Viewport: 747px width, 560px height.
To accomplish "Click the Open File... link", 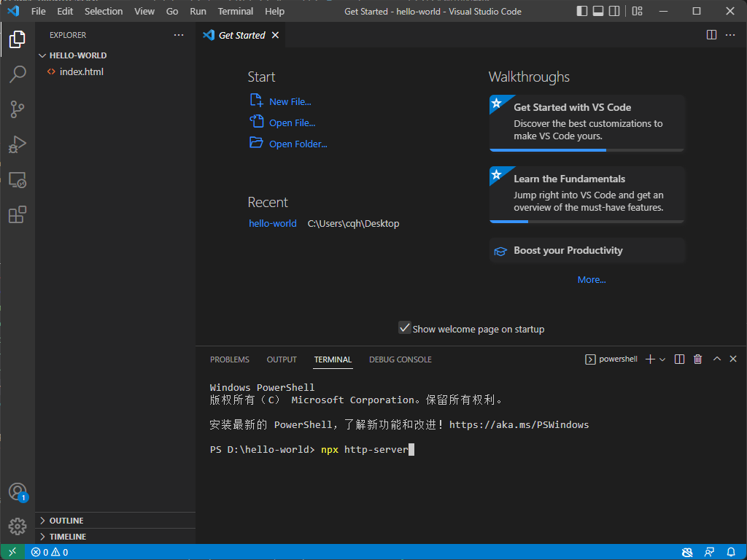I will pyautogui.click(x=282, y=122).
